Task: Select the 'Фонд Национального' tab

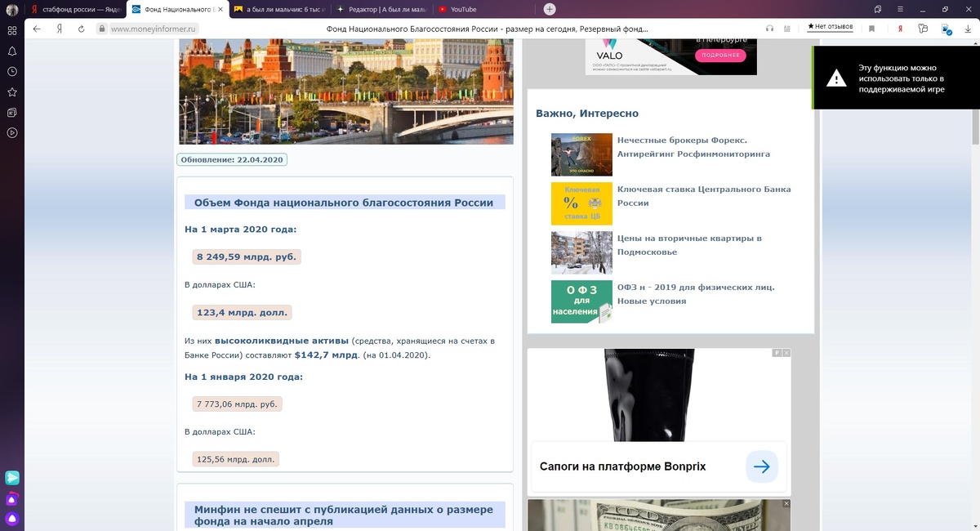Action: point(176,9)
